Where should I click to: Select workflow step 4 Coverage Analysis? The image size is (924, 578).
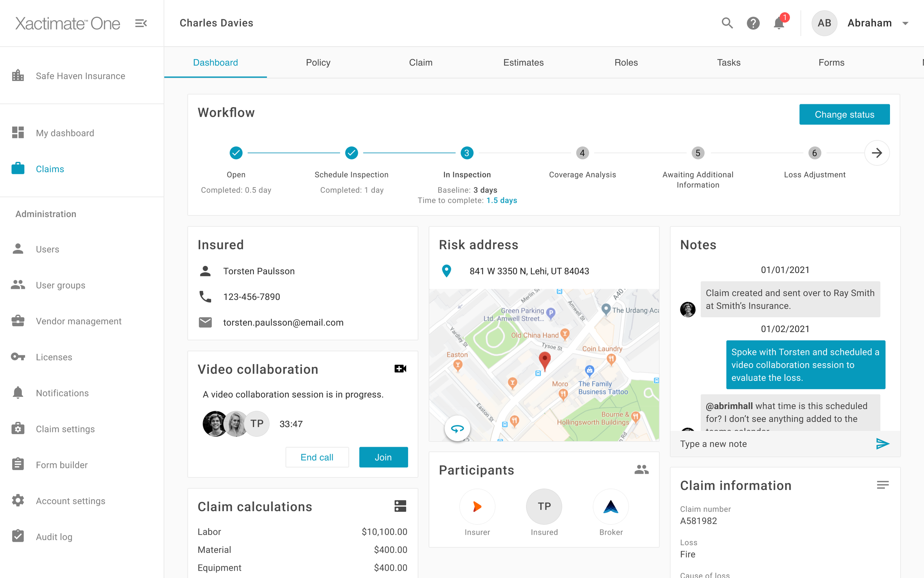pyautogui.click(x=582, y=153)
